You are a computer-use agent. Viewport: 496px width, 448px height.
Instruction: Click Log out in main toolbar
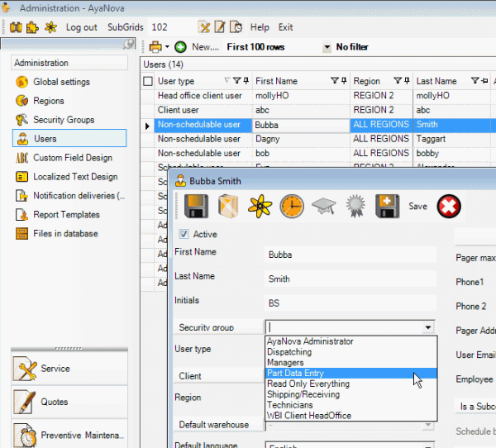click(82, 27)
